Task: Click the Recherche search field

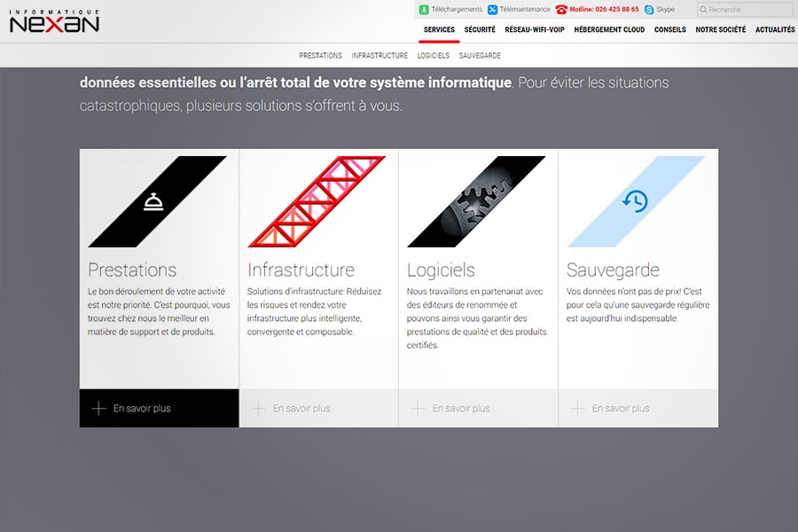Action: point(749,10)
